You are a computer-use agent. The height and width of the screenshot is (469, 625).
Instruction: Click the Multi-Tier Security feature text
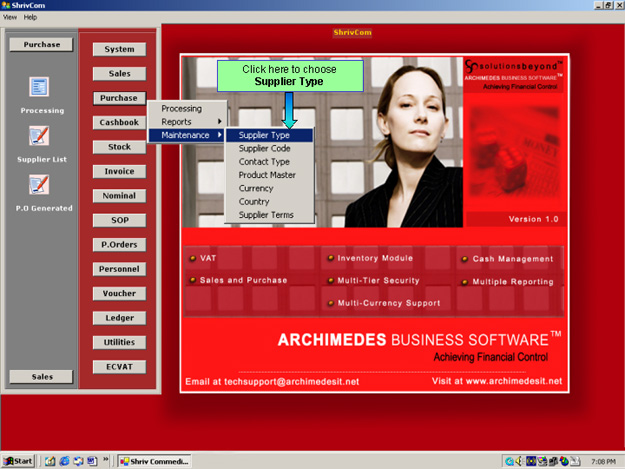[378, 281]
